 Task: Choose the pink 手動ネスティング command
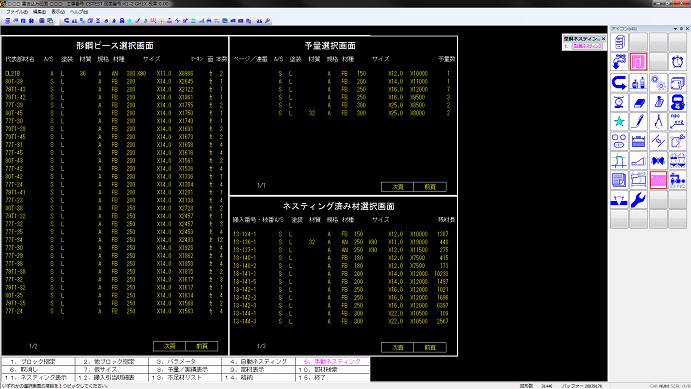pos(332,361)
